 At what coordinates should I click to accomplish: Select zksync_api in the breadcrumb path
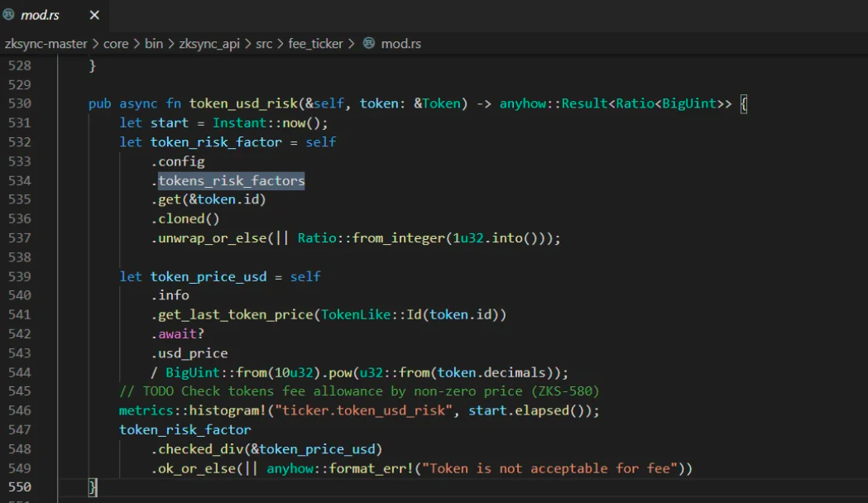coord(209,44)
